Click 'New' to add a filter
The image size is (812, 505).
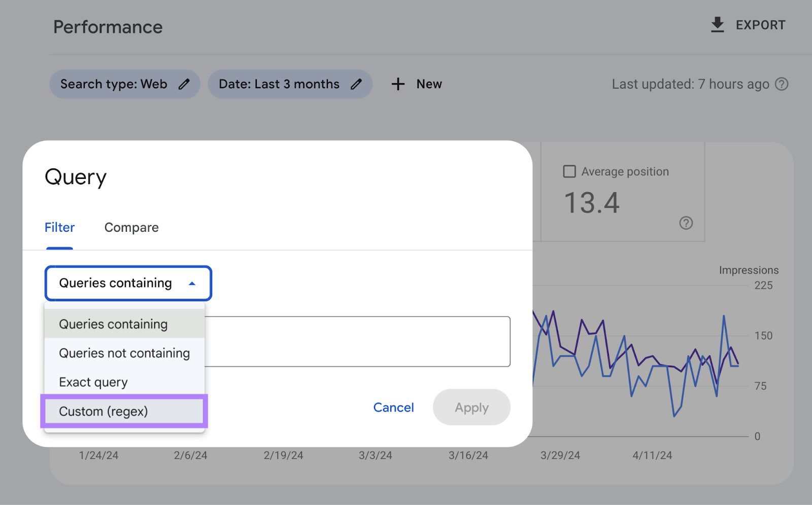tap(429, 84)
